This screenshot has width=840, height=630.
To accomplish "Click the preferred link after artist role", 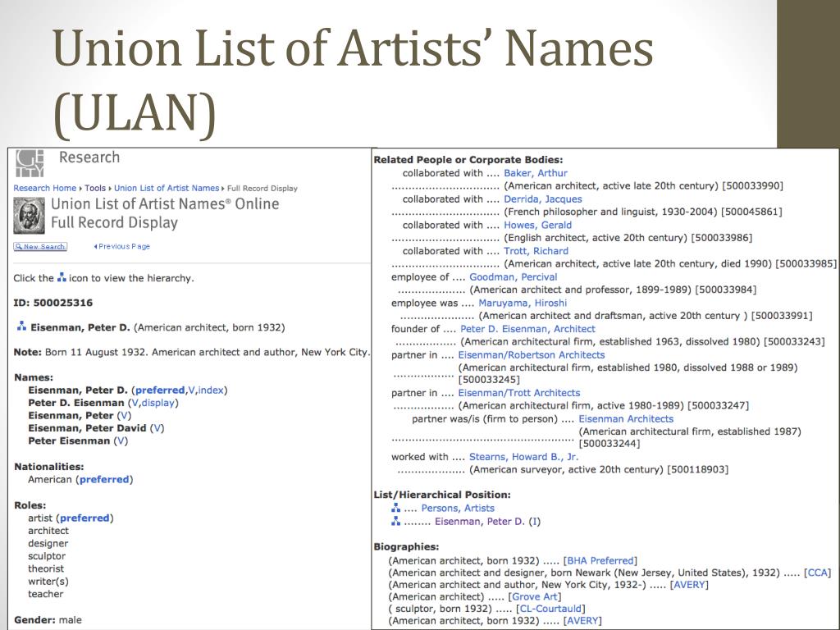I will coord(84,518).
